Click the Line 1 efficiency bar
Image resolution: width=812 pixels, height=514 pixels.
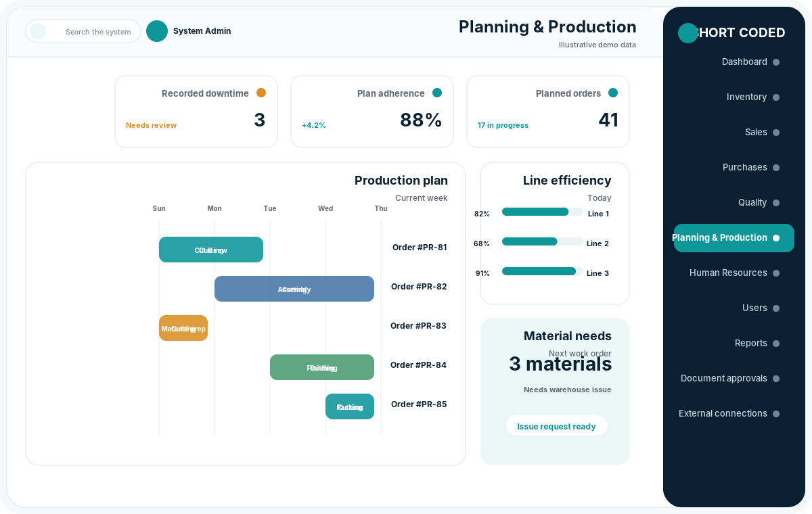pyautogui.click(x=542, y=212)
